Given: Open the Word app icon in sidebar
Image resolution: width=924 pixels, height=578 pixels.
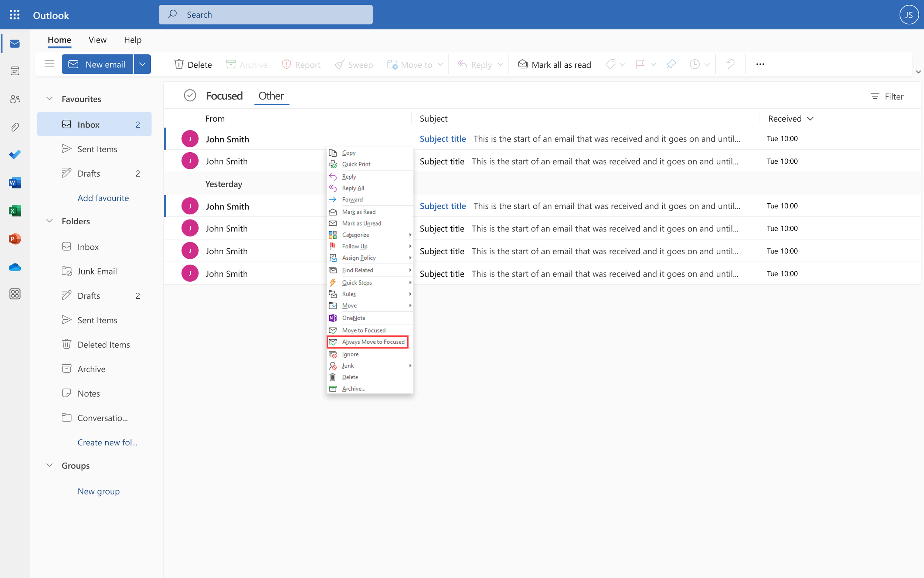Looking at the screenshot, I should point(14,183).
